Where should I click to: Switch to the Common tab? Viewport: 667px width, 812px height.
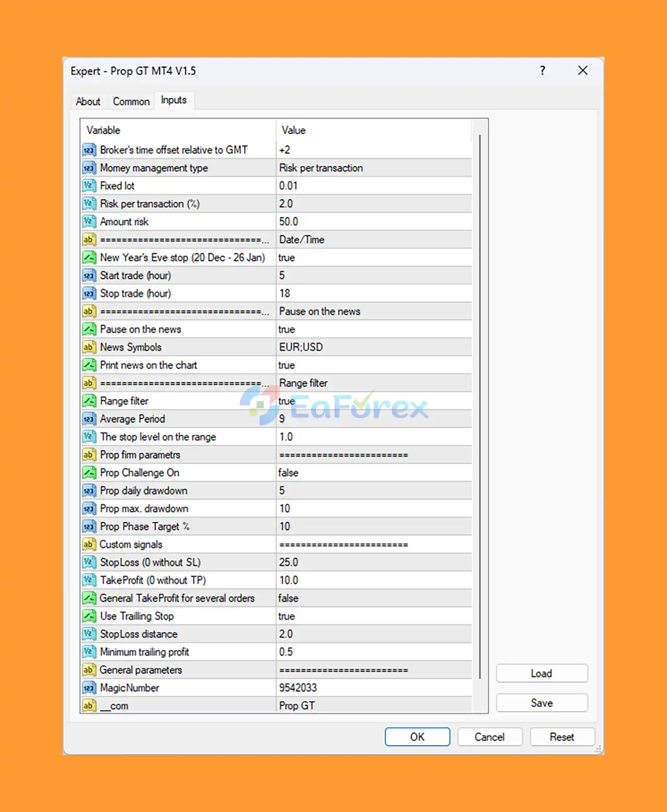pyautogui.click(x=131, y=102)
